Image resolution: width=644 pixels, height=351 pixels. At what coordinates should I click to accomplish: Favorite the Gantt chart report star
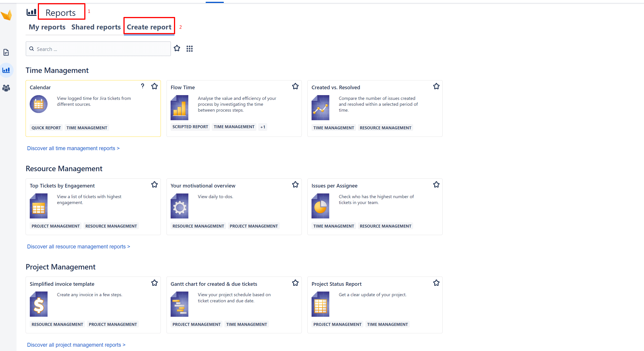295,283
